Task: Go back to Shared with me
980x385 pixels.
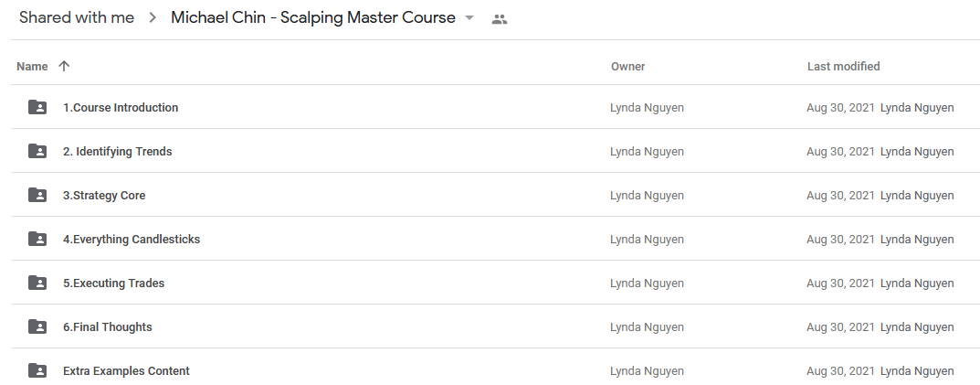Action: (76, 17)
